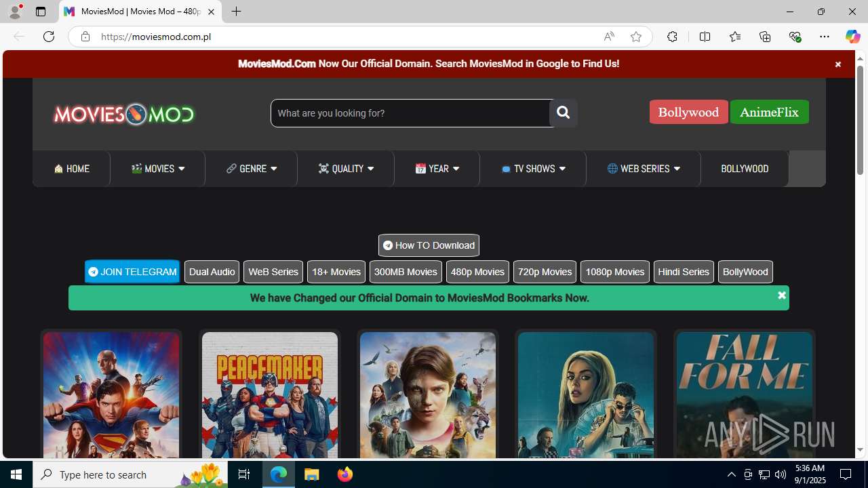Go to HOME in navigation
This screenshot has height=488, width=868.
point(71,169)
